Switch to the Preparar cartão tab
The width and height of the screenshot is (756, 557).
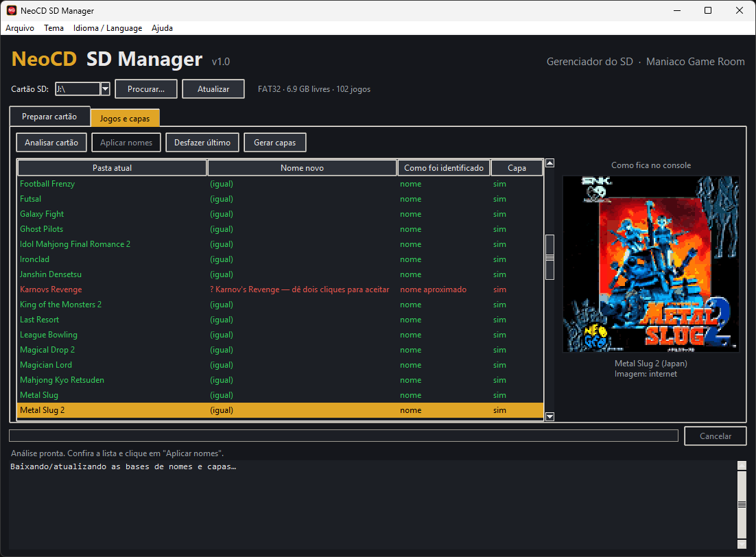tap(49, 116)
